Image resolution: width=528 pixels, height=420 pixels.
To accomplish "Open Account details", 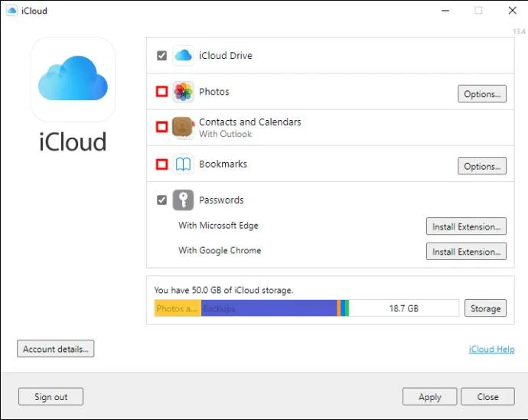I will click(56, 349).
